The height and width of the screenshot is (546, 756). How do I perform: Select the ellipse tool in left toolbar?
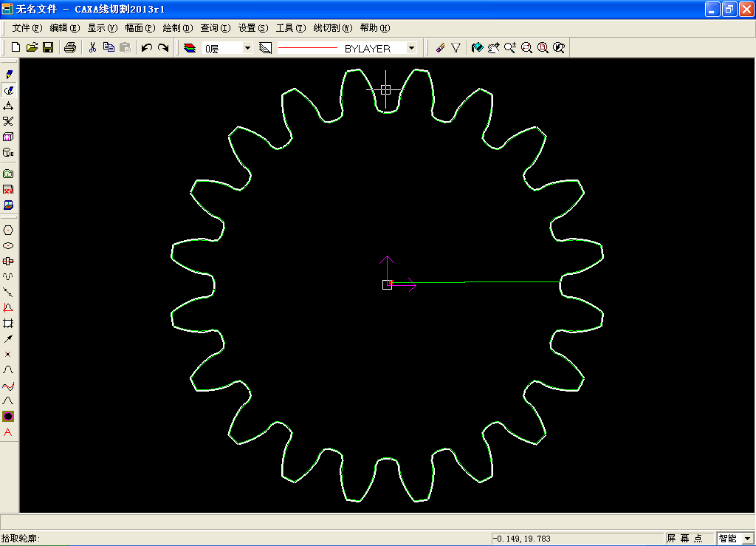pos(8,245)
